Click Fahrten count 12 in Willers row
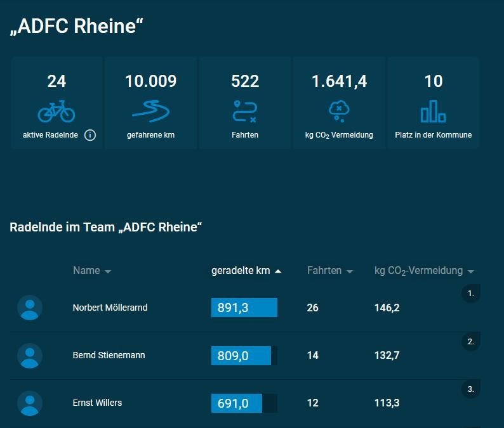504x428 pixels. (312, 403)
